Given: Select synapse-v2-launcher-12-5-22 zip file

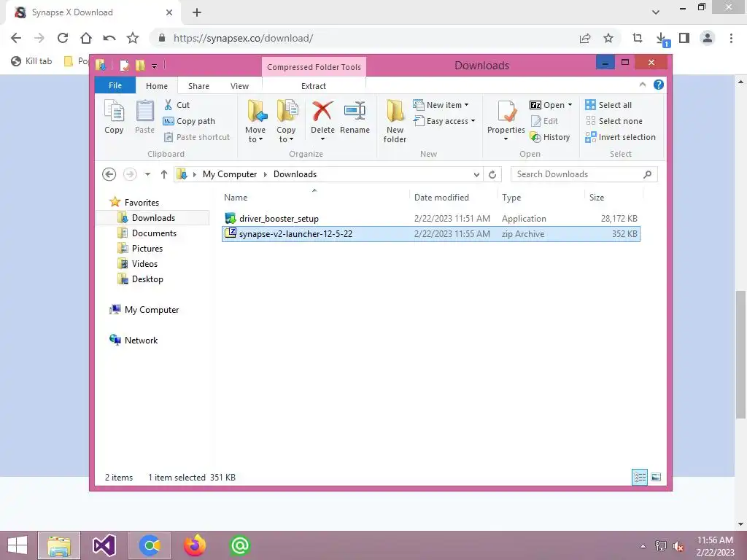Looking at the screenshot, I should [430, 234].
